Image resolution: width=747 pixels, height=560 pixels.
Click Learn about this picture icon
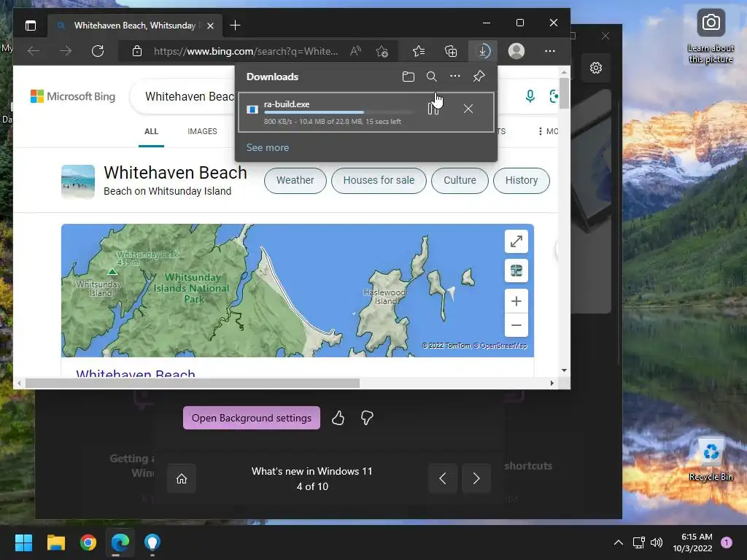711,35
